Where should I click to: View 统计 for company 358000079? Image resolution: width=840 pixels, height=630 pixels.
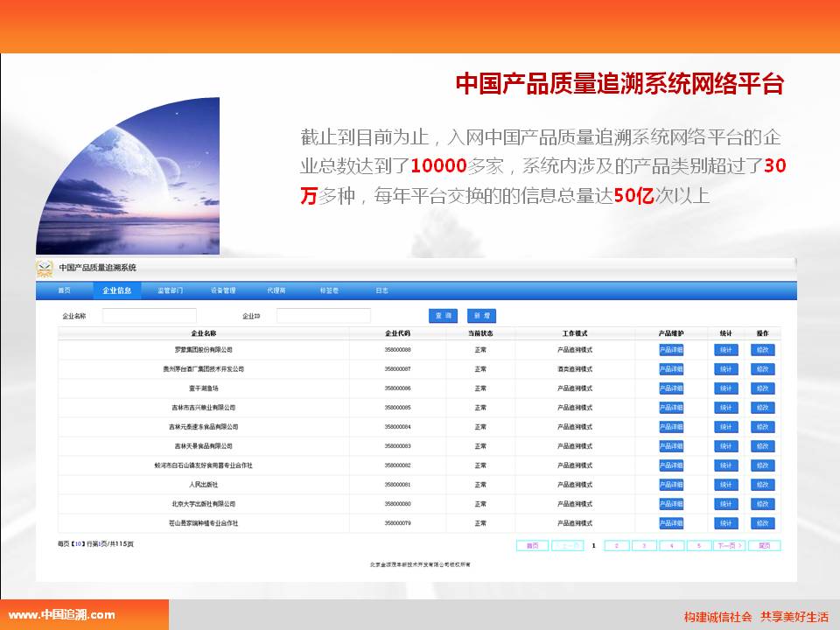726,523
